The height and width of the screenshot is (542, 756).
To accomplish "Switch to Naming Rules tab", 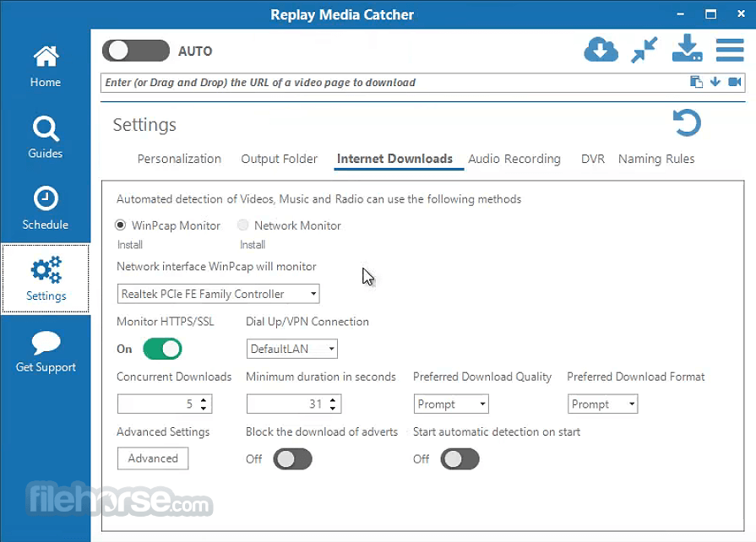I will pyautogui.click(x=656, y=159).
